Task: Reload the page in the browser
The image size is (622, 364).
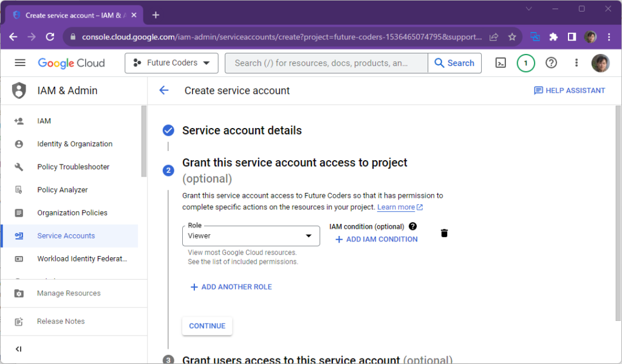Action: 50,37
